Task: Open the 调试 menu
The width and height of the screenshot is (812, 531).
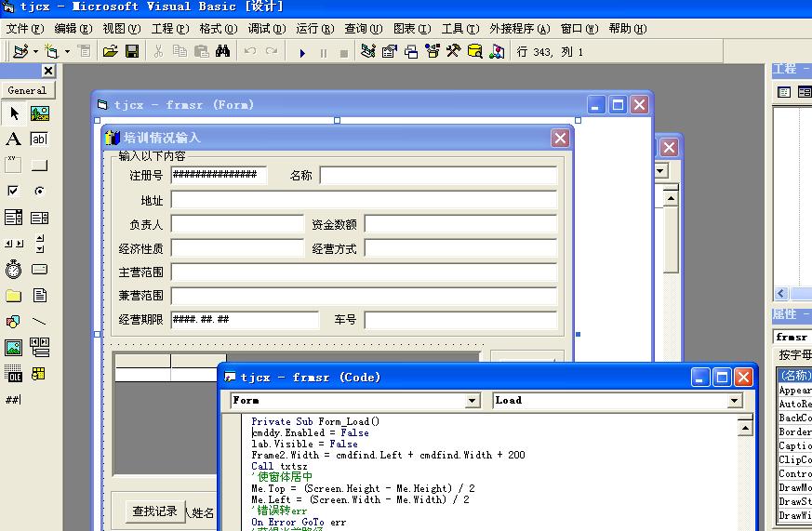Action: pyautogui.click(x=267, y=29)
